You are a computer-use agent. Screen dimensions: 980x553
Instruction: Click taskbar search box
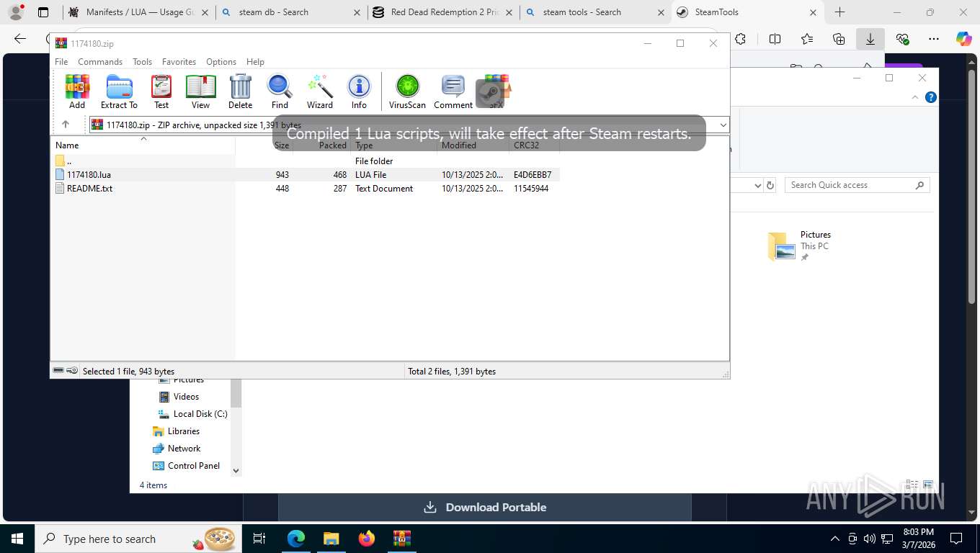point(138,539)
